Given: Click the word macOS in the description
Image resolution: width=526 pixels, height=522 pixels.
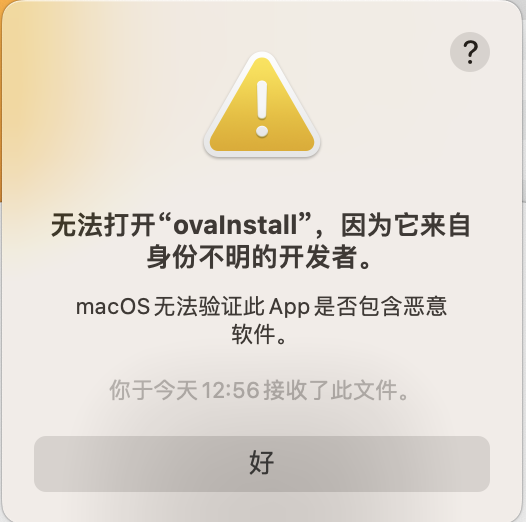Looking at the screenshot, I should point(113,307).
